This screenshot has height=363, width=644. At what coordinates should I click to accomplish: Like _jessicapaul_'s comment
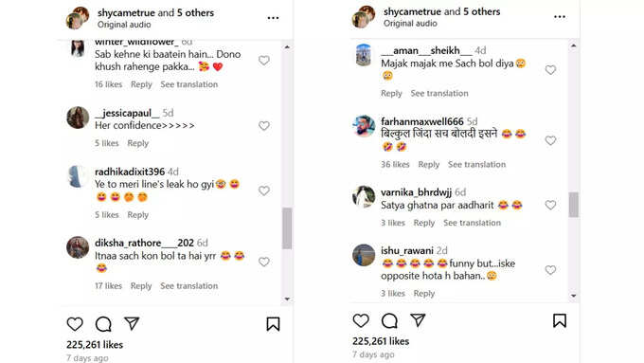click(264, 125)
